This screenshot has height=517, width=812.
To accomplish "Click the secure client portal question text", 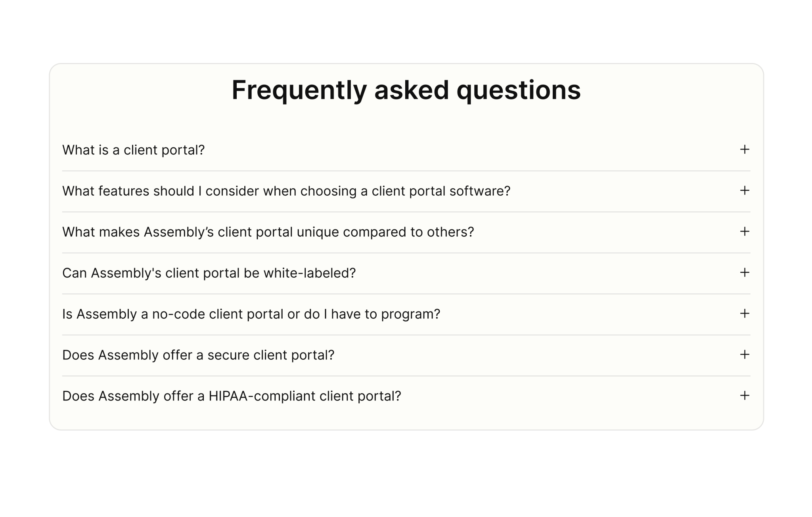I will (199, 355).
